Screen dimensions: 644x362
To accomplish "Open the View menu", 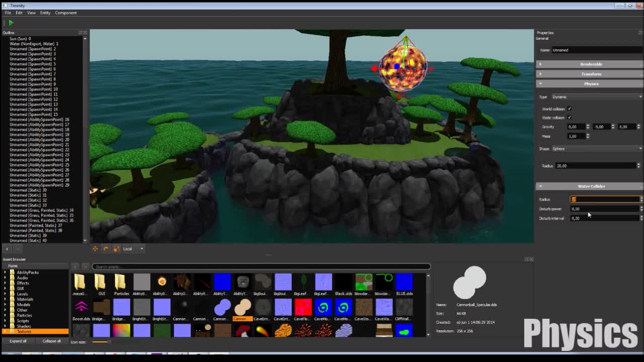I will (31, 13).
